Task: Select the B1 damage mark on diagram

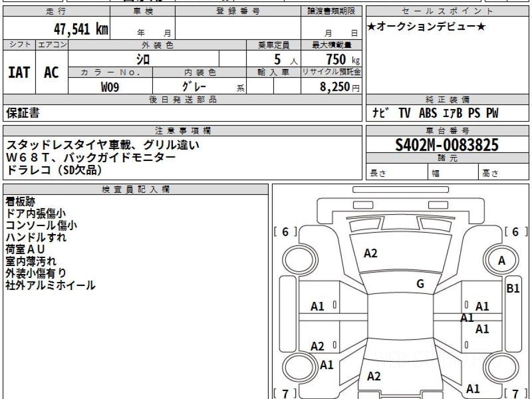Action: (513, 289)
